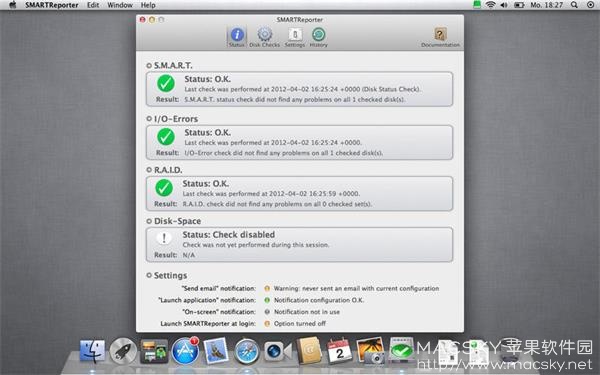The image size is (600, 375).
Task: Click 'Status: Check disabled' text
Action: (x=228, y=235)
